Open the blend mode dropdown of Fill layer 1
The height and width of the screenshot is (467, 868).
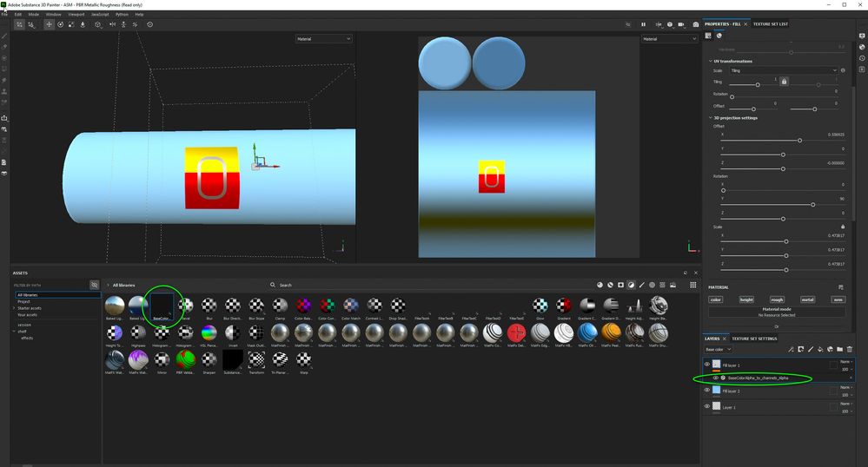(846, 361)
